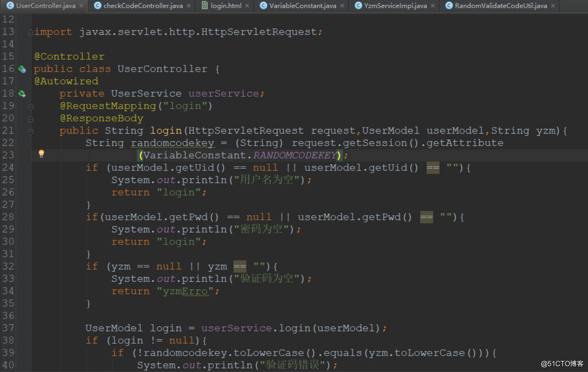Click return "login" on line 30
The width and height of the screenshot is (588, 372).
(159, 241)
